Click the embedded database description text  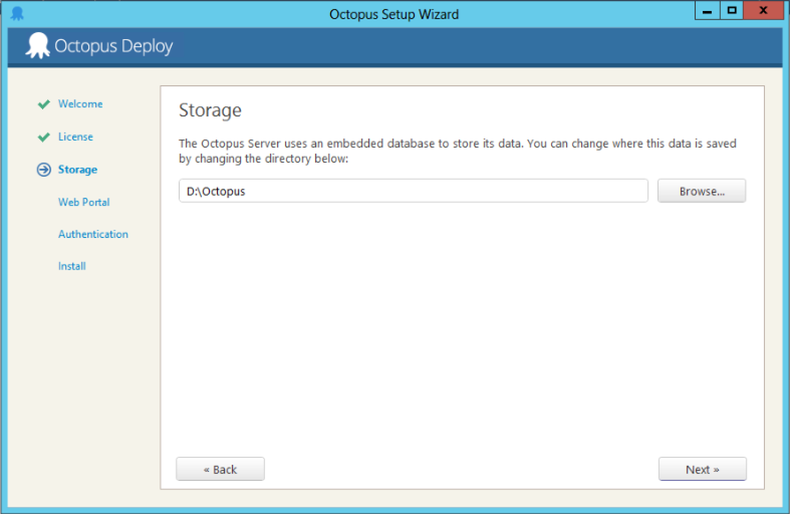point(457,151)
